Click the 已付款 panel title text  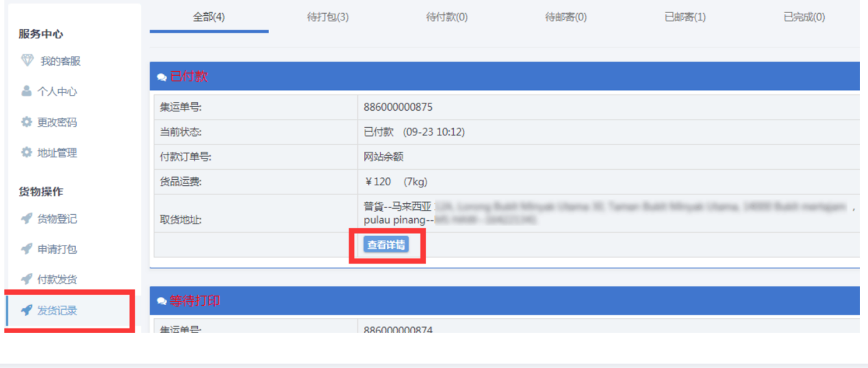[x=189, y=77]
